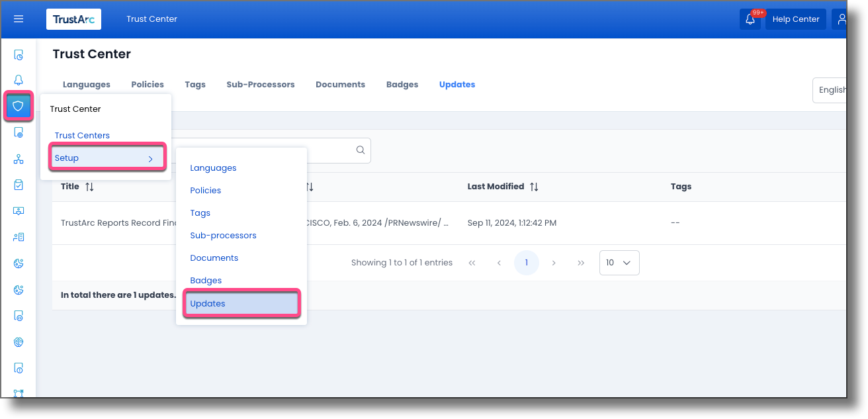The height and width of the screenshot is (419, 868).
Task: Click Trust Centers in the flyout menu
Action: point(82,135)
